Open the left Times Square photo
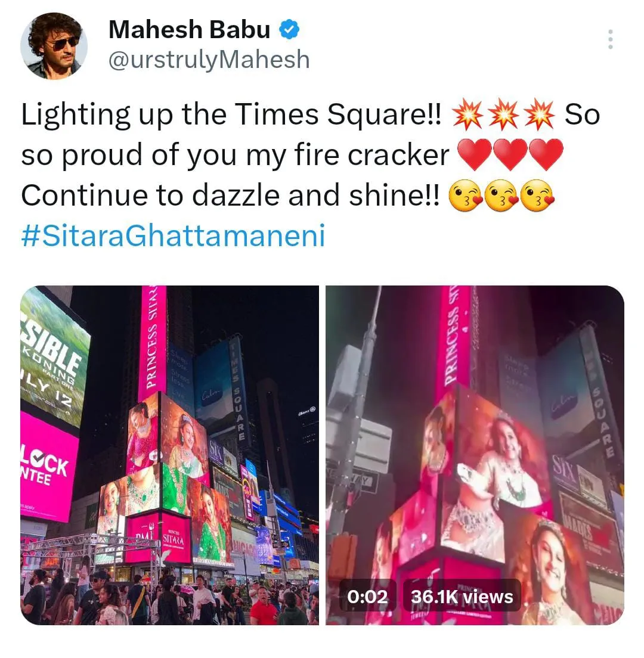Viewport: 644px width, 658px height. [x=169, y=455]
